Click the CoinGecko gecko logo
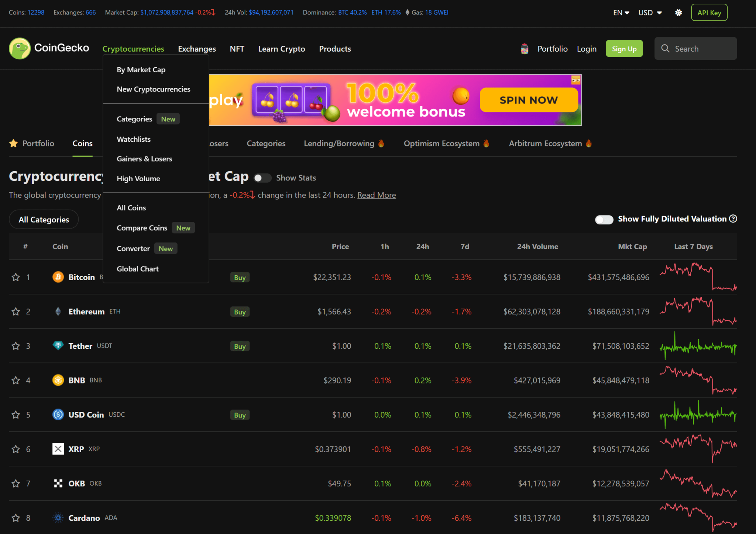Viewport: 756px width, 534px height. [x=20, y=48]
